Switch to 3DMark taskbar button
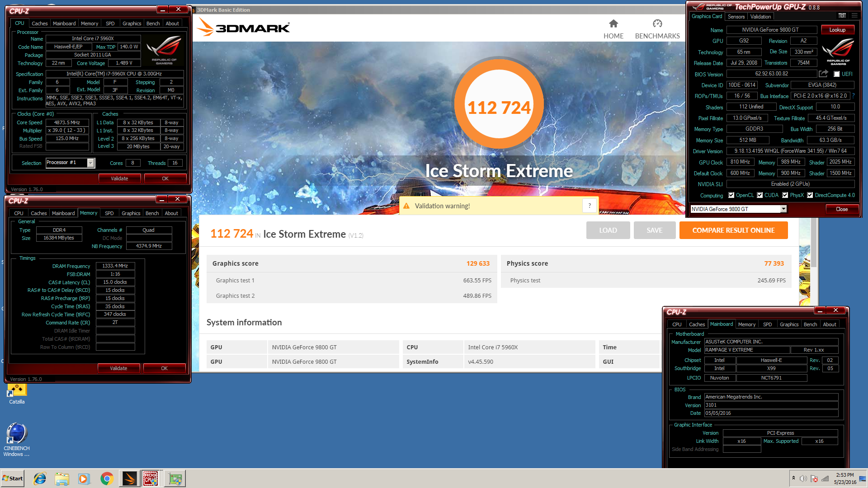Image resolution: width=868 pixels, height=488 pixels. pyautogui.click(x=129, y=479)
